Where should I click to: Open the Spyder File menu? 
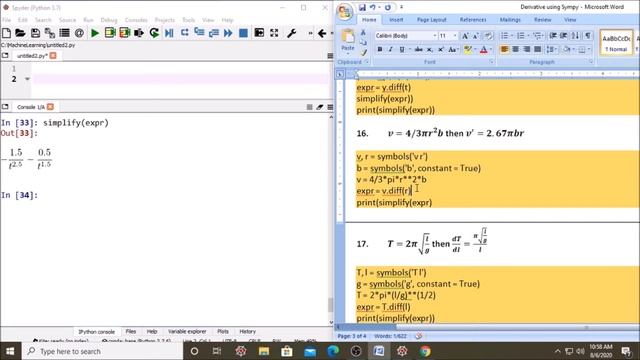[7, 20]
